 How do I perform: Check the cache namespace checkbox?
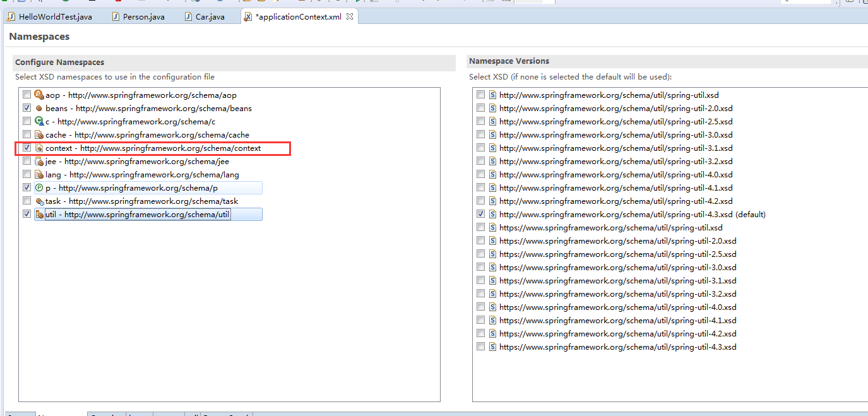pyautogui.click(x=27, y=135)
